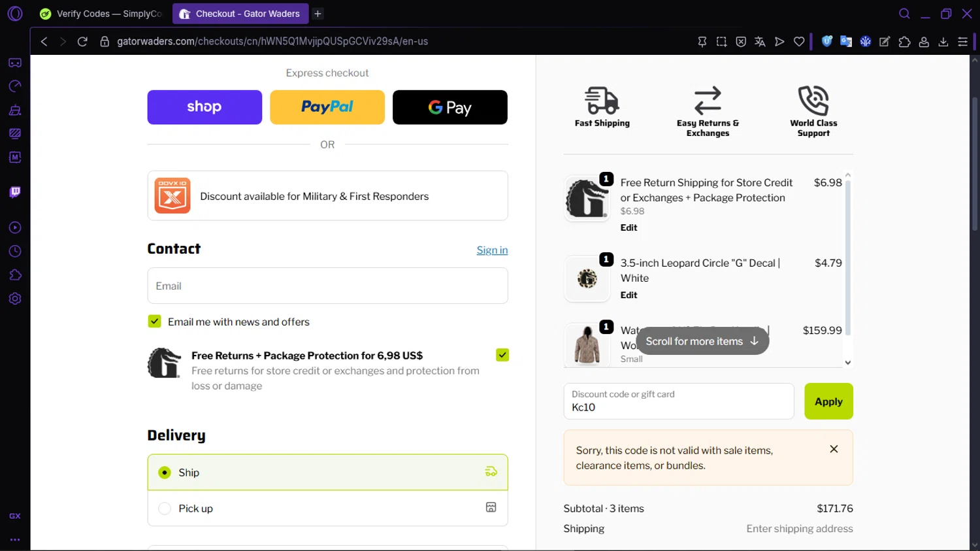
Task: Click the order items list scrollbar
Action: [x=848, y=257]
